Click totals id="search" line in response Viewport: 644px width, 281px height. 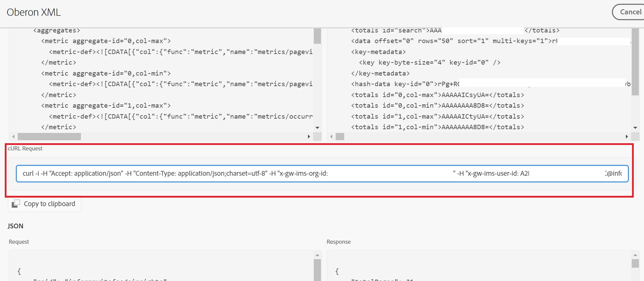click(x=455, y=30)
